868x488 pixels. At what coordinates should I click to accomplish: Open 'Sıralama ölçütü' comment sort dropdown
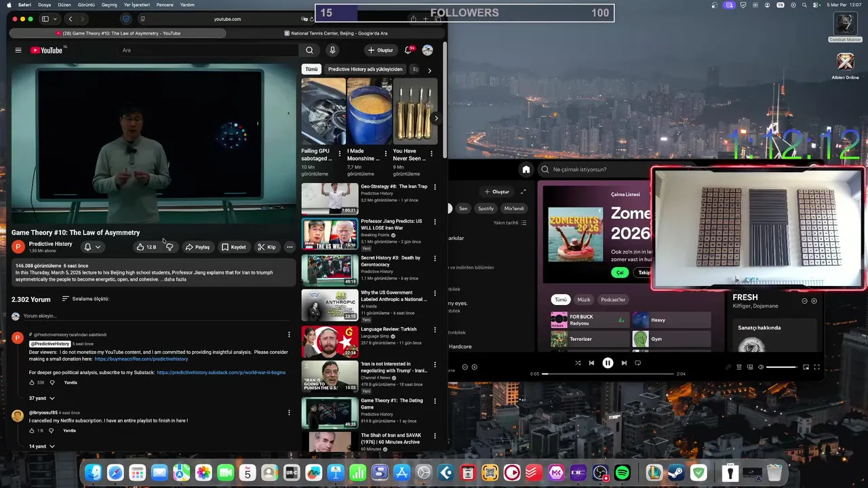point(85,299)
